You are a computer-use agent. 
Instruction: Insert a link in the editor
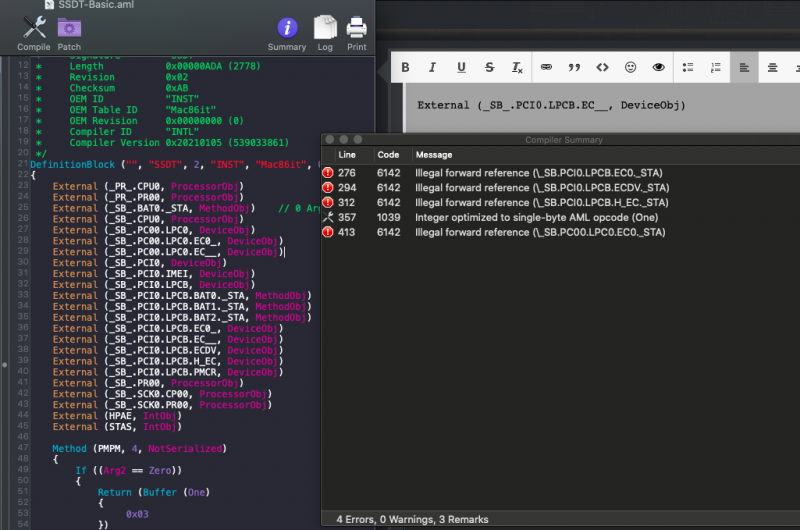point(546,68)
